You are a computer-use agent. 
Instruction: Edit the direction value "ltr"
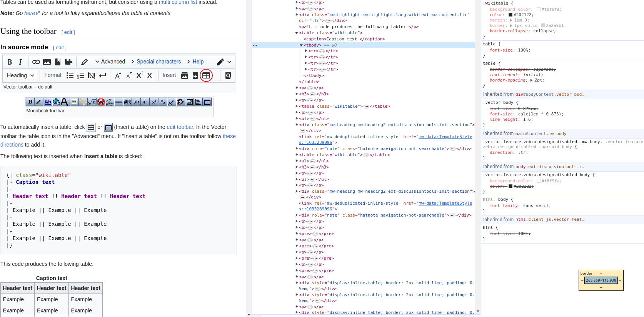coord(522,152)
